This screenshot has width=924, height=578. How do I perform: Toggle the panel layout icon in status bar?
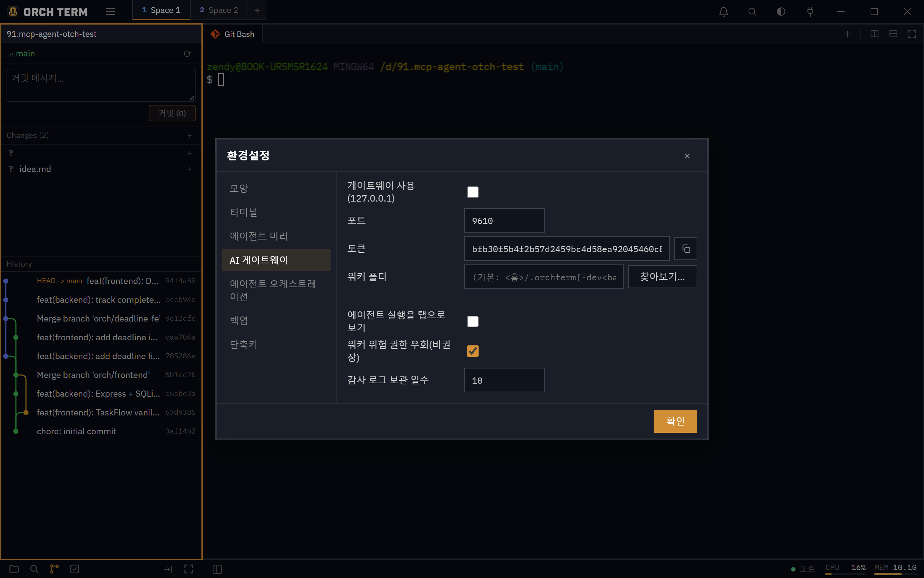click(217, 569)
